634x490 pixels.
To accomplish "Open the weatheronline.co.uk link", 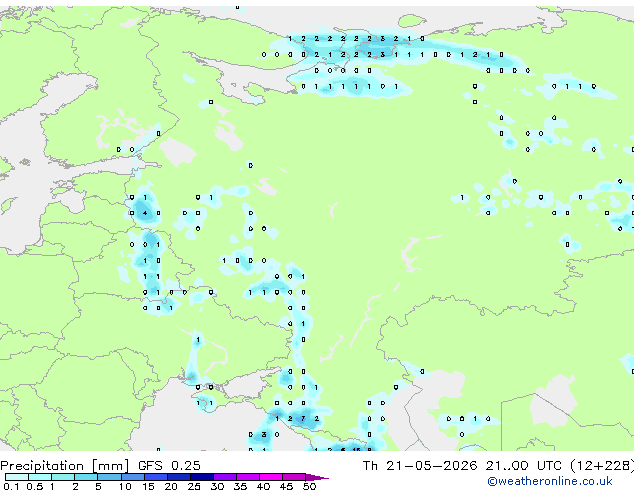I will pos(550,481).
